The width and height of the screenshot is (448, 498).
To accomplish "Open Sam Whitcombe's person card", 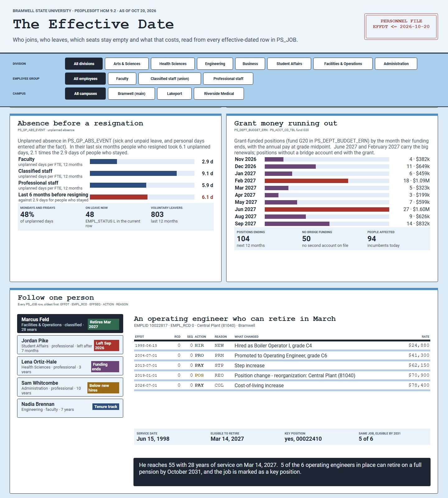I will tap(70, 387).
